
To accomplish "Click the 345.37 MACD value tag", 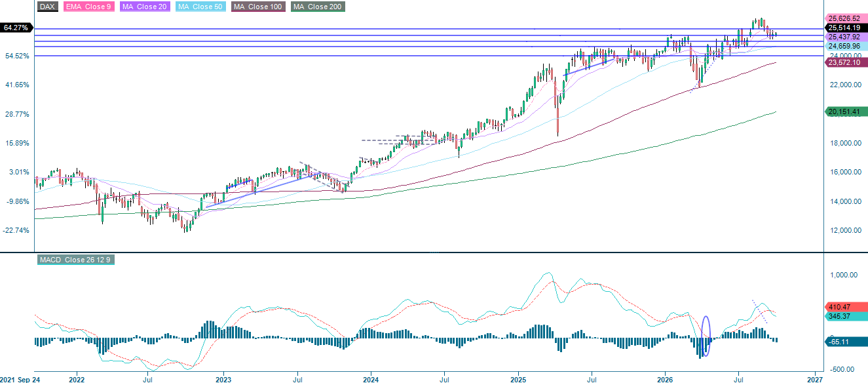I will pyautogui.click(x=846, y=316).
